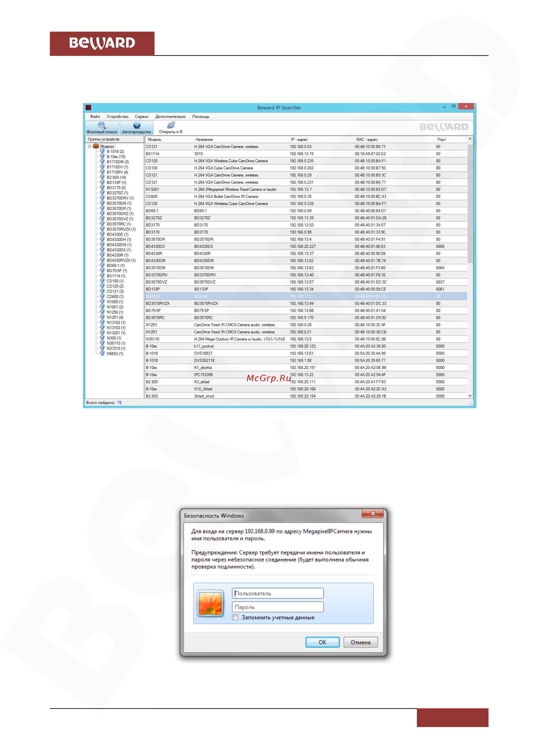Click the device list vertical scrollbar thumb

[x=470, y=203]
